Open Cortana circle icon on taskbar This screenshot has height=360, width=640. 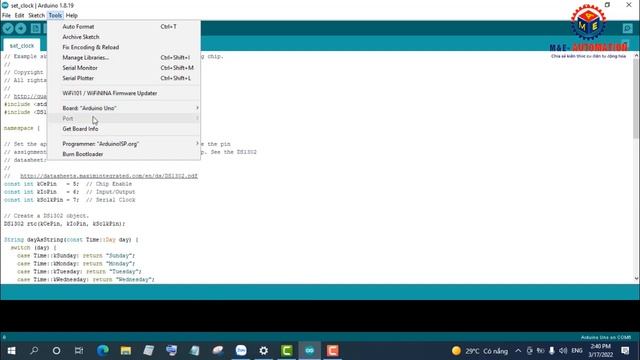[x=57, y=351]
